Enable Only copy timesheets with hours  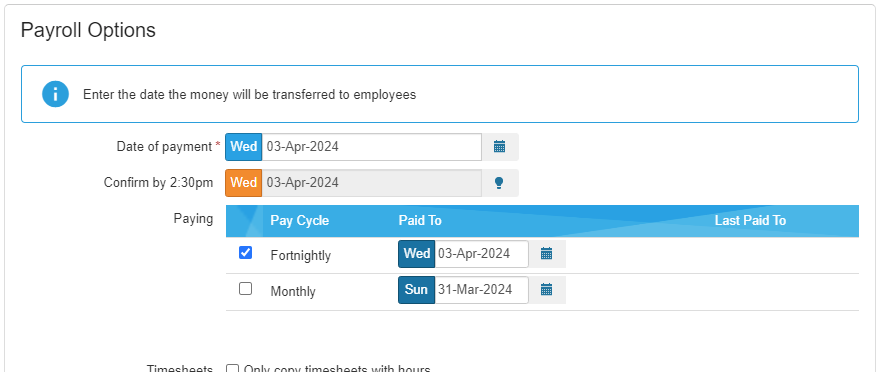click(232, 369)
